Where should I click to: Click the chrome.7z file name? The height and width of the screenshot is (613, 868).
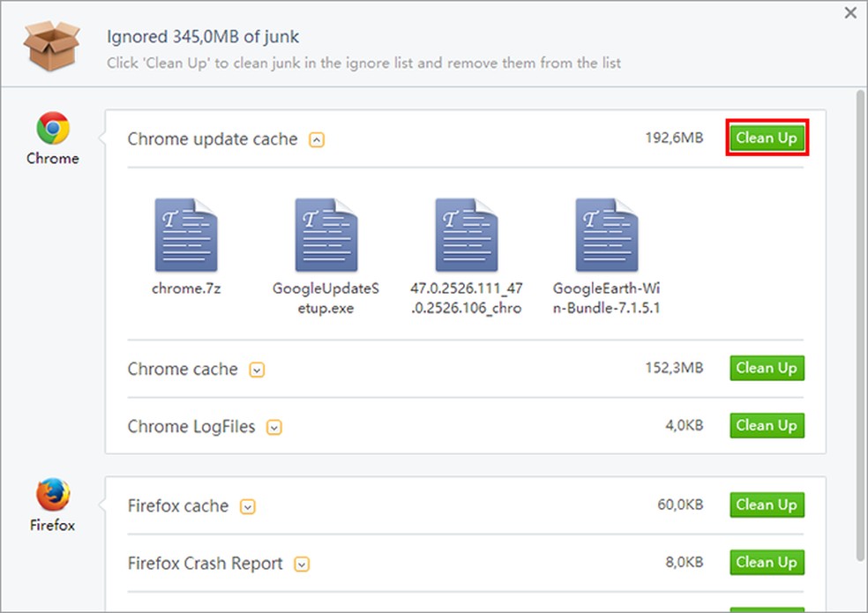(x=186, y=288)
